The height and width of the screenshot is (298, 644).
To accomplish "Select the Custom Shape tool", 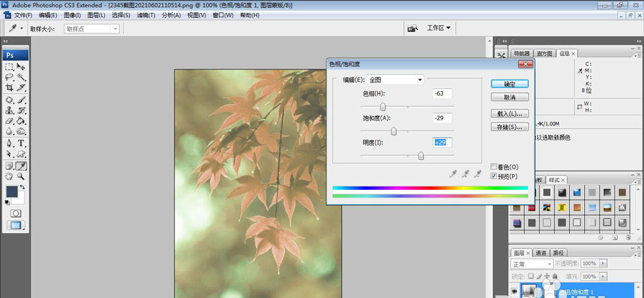I will click(x=21, y=154).
